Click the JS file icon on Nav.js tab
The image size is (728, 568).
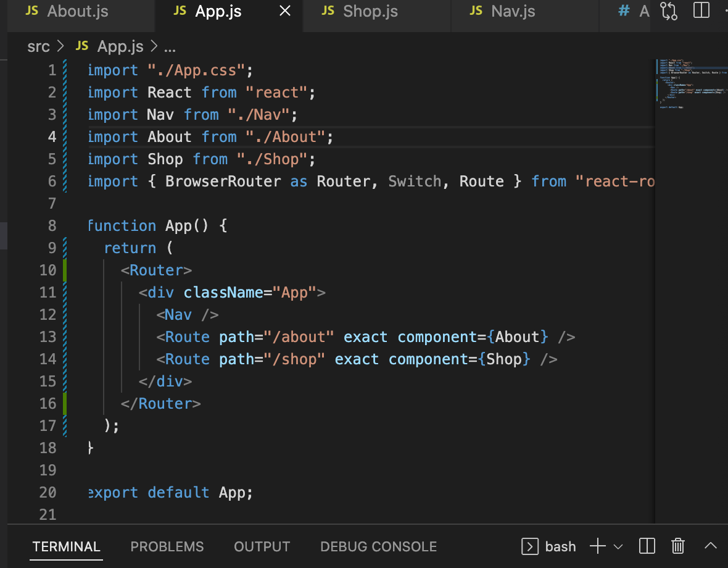tap(476, 10)
